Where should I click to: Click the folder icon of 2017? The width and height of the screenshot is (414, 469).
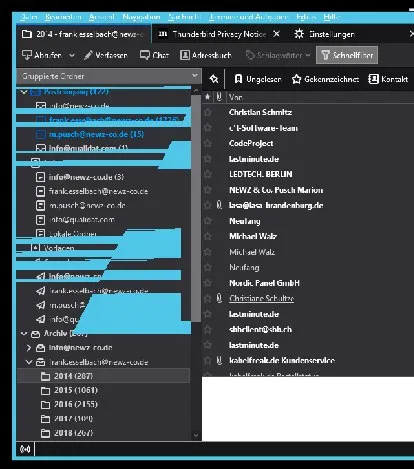45,419
